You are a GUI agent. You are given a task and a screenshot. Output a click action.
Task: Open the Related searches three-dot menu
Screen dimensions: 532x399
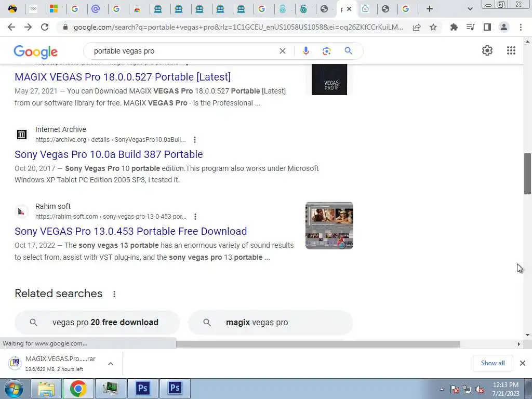(x=114, y=294)
